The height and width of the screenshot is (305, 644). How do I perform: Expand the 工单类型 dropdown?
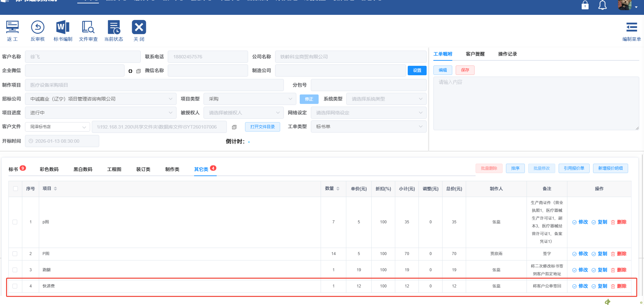[x=369, y=127]
